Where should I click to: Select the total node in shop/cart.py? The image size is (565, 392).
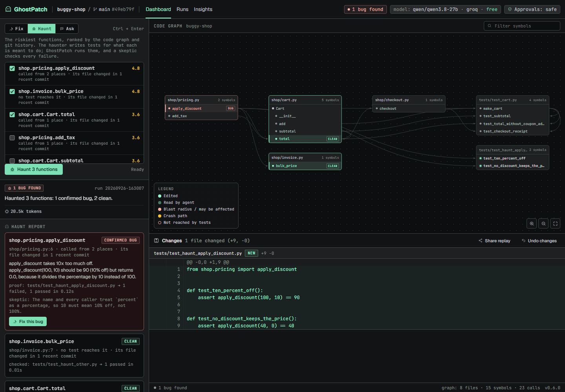click(305, 139)
